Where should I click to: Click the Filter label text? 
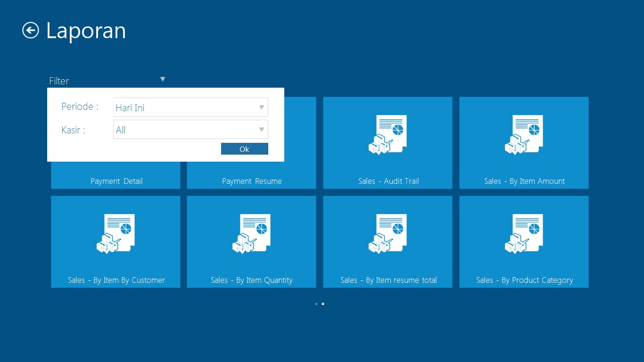pos(59,81)
